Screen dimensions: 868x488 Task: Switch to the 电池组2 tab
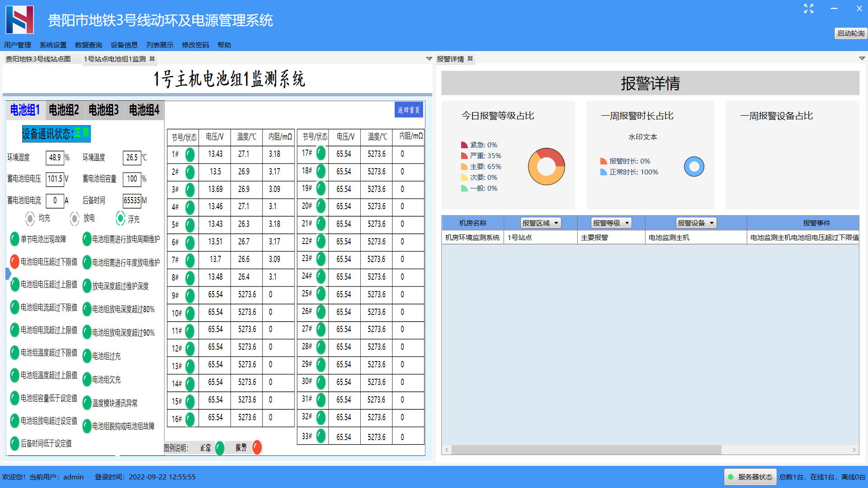[64, 110]
